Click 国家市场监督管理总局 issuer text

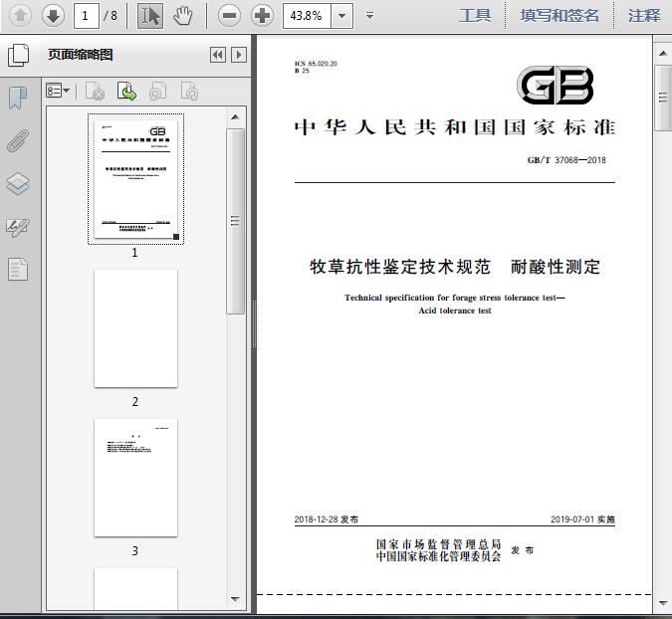439,544
